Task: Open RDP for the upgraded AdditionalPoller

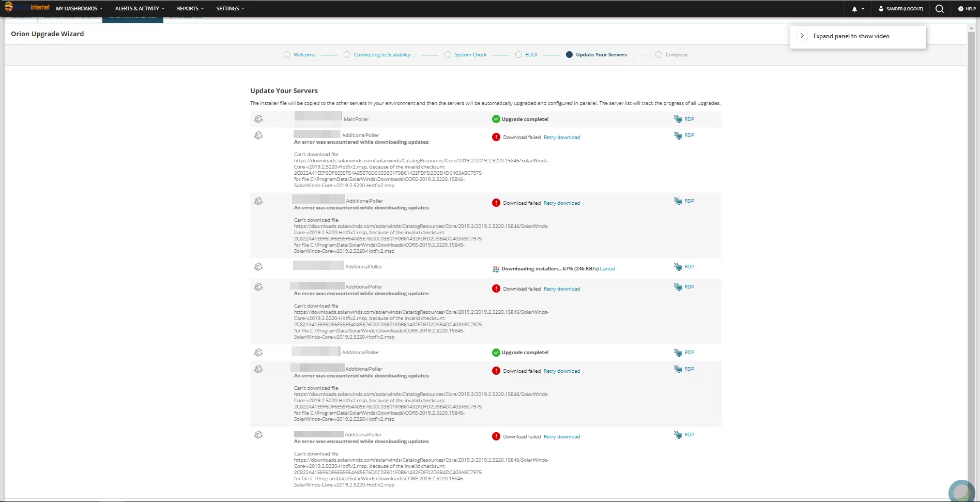Action: pyautogui.click(x=684, y=353)
